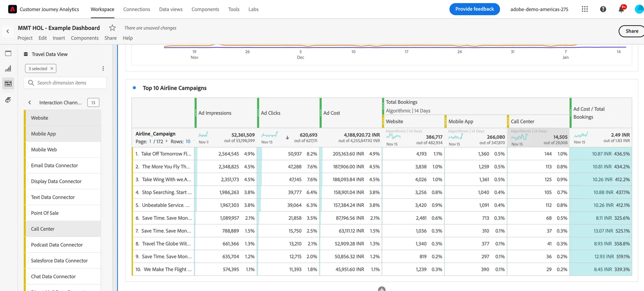Image resolution: width=644 pixels, height=291 pixels.
Task: Focus the Search dimension items field
Action: point(65,83)
